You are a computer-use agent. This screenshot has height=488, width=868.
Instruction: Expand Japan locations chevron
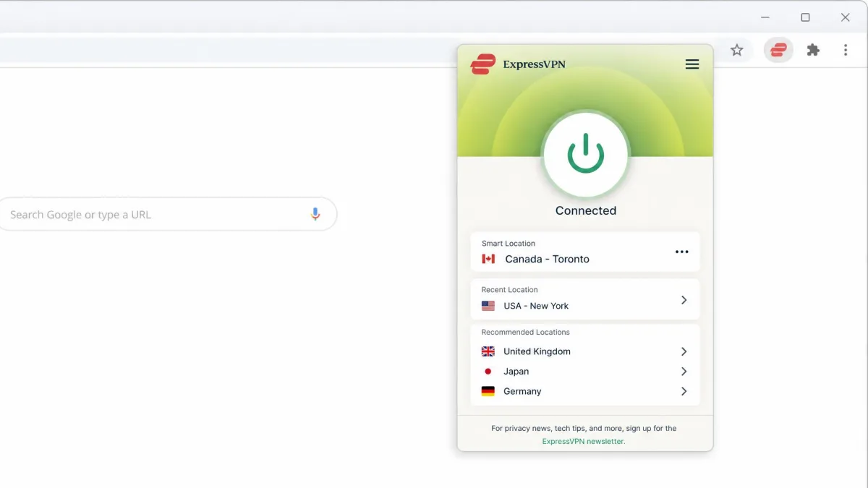pyautogui.click(x=684, y=372)
